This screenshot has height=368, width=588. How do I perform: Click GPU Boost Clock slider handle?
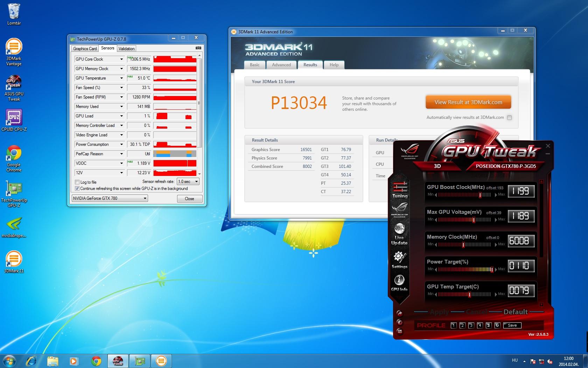pos(480,195)
